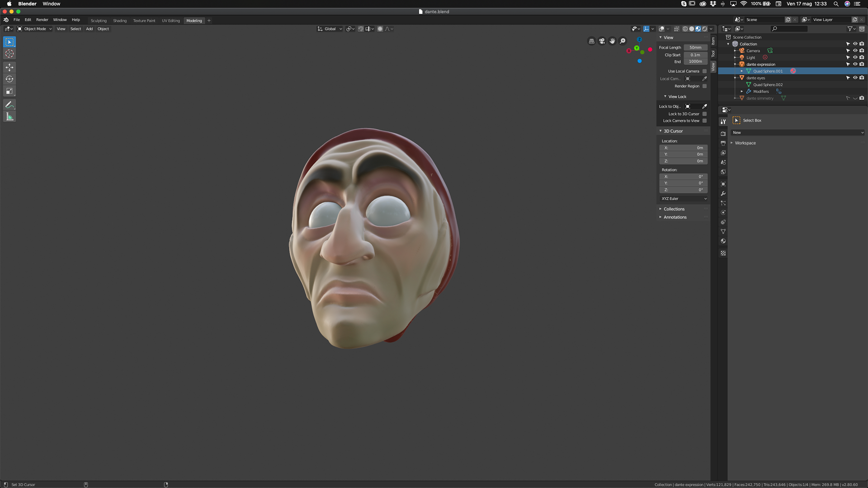Open the Render properties tab icon
This screenshot has height=488, width=868.
point(723,134)
